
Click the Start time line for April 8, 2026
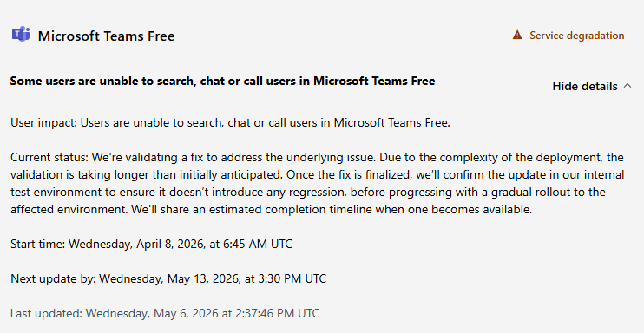(152, 244)
